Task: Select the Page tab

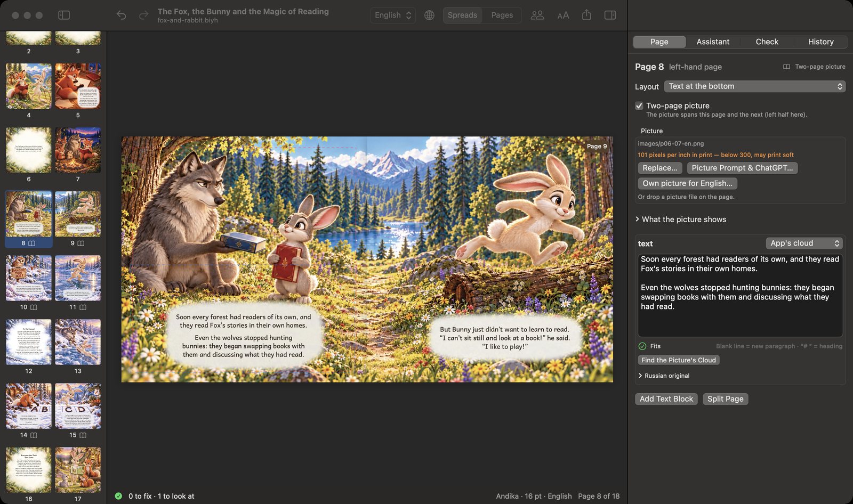Action: click(659, 42)
